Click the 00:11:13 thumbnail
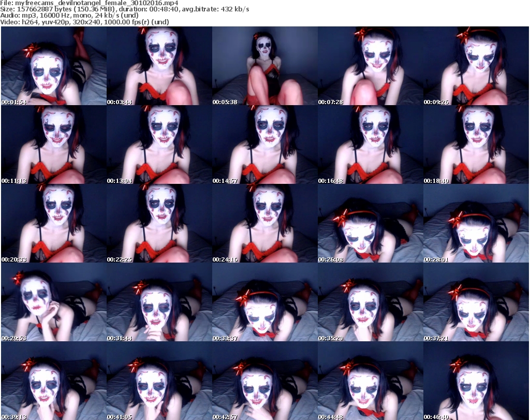Image resolution: width=530 pixels, height=420 pixels. [53, 144]
